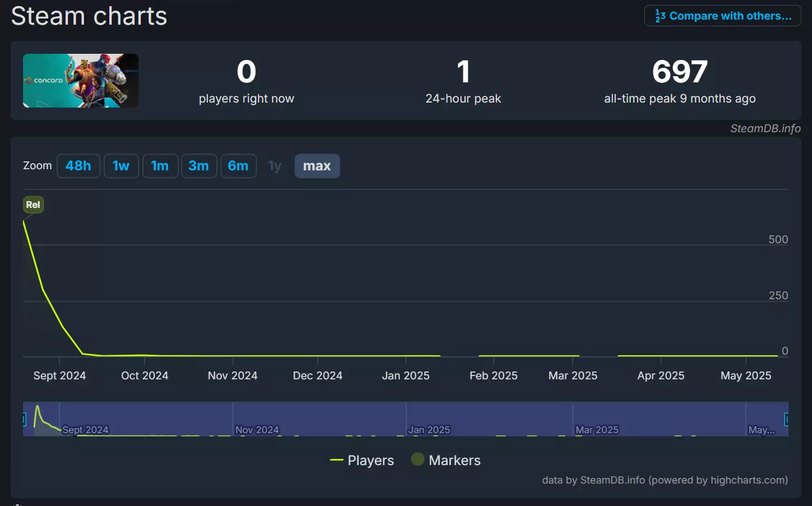Toggle the Players series in the legend

pos(362,460)
